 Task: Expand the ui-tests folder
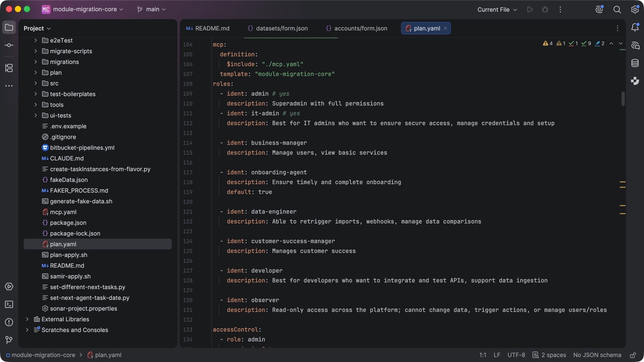[36, 116]
